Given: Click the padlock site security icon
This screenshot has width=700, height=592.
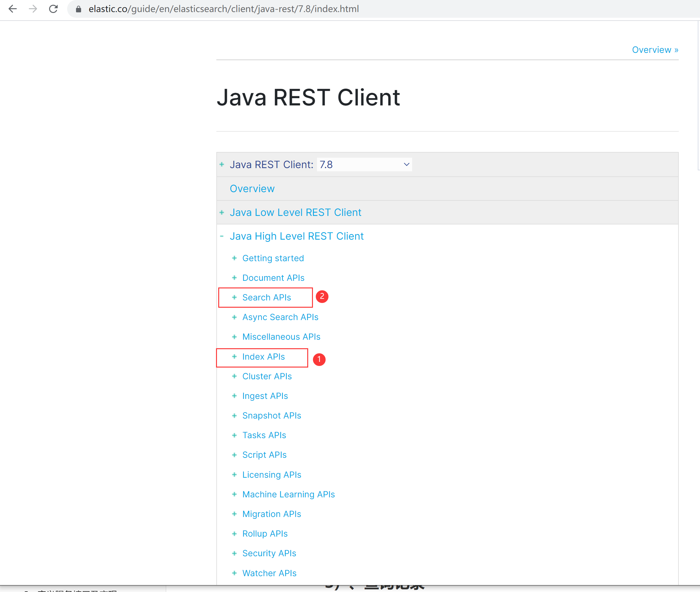Looking at the screenshot, I should [79, 9].
